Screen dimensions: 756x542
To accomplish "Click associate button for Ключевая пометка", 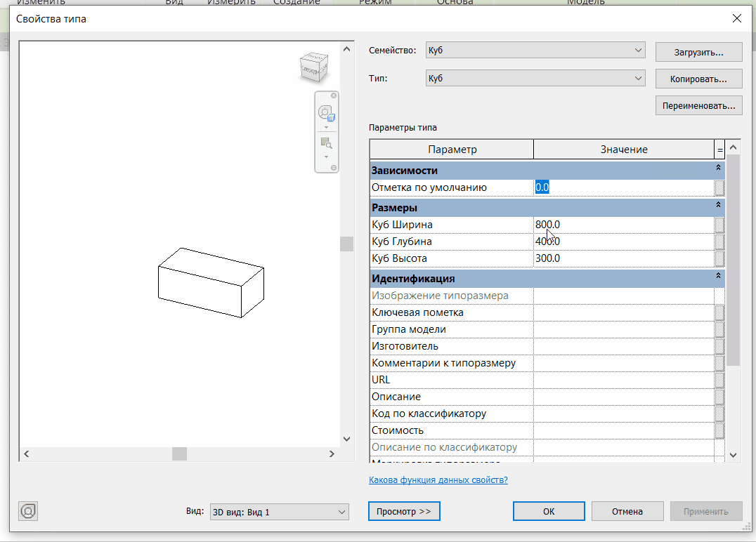I will (x=719, y=312).
